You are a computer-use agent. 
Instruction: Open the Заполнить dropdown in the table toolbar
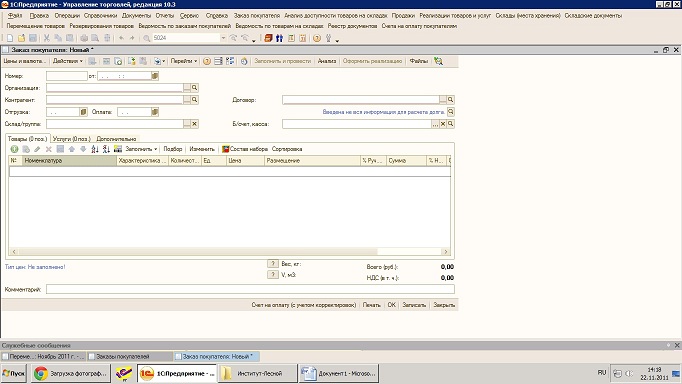[141, 149]
